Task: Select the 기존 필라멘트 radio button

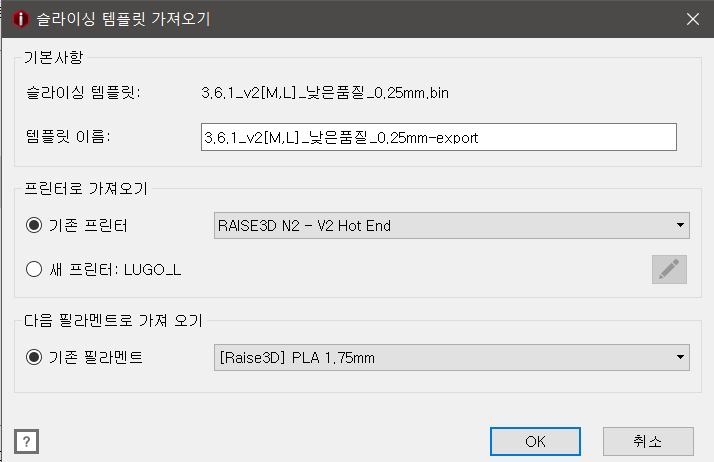Action: pos(34,357)
